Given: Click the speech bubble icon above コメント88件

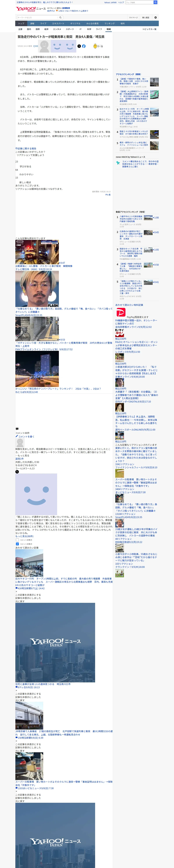Looking at the screenshot, I should click(x=17, y=429).
